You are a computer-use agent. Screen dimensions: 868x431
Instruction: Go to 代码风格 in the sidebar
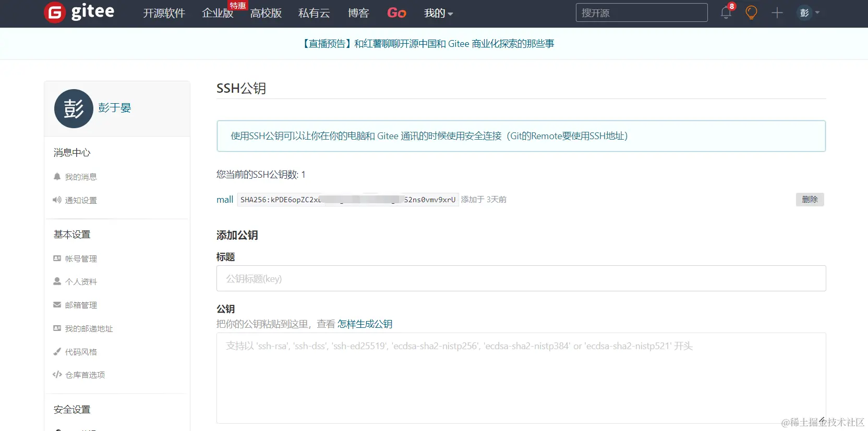click(x=81, y=352)
